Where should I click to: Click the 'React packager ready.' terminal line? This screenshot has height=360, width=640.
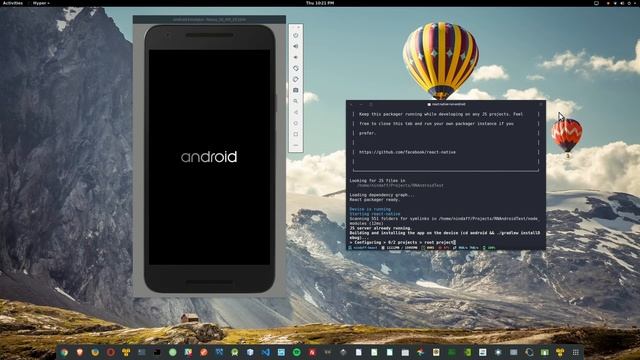coord(374,200)
